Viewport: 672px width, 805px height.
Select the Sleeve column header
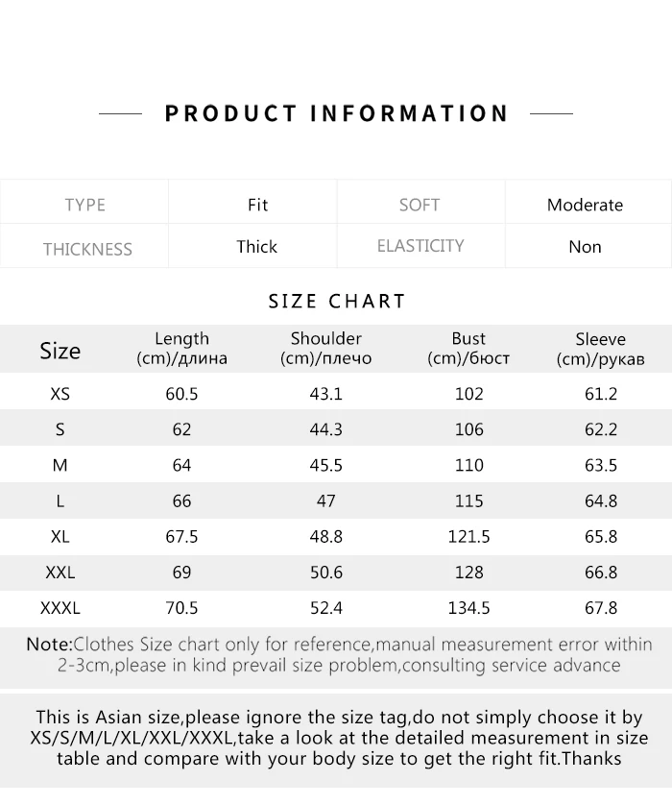600,349
